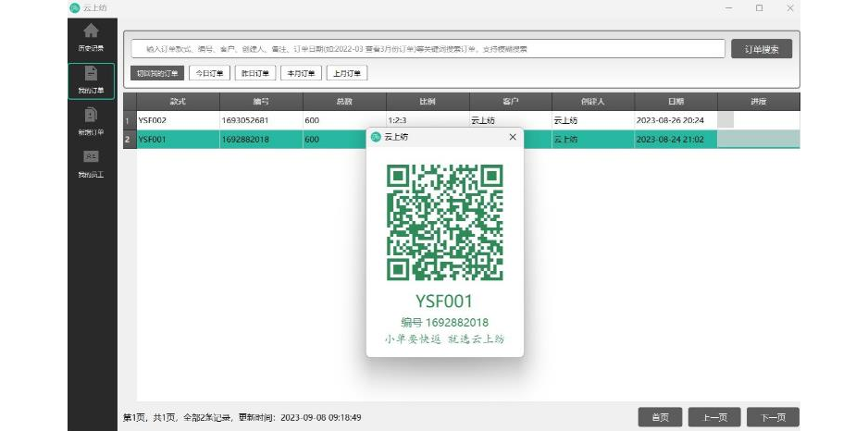Click progress bar of YSF002 order
This screenshot has width=868, height=431.
[758, 120]
